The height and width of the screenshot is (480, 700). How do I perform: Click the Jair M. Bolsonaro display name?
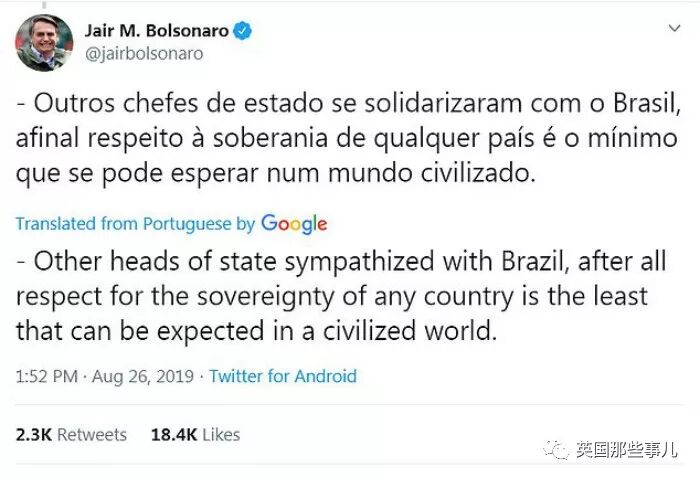[x=157, y=30]
